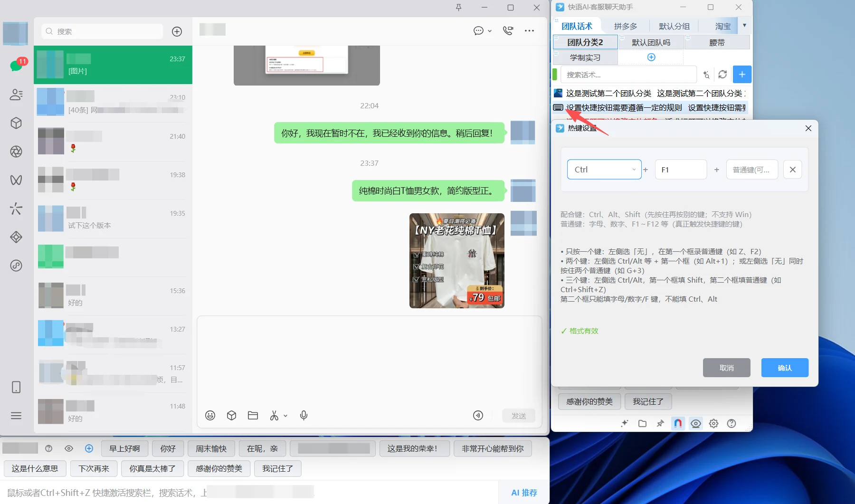Click the 搜索话术 search field

628,75
